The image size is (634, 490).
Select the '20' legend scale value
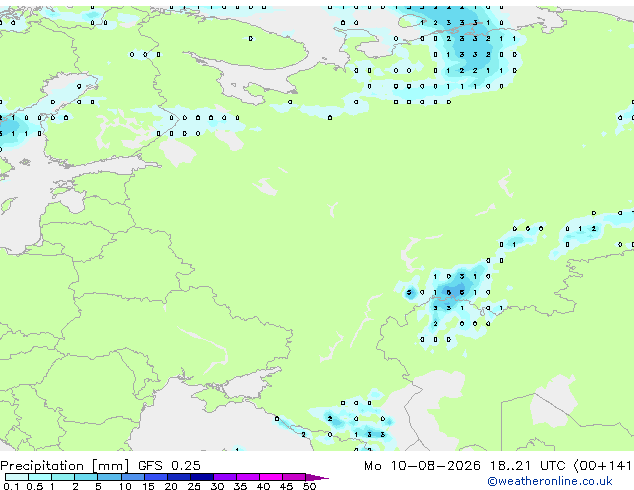coord(171,486)
